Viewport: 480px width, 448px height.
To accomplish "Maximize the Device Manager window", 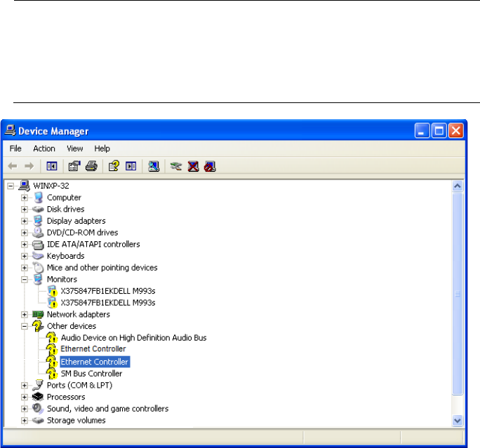I will click(439, 131).
